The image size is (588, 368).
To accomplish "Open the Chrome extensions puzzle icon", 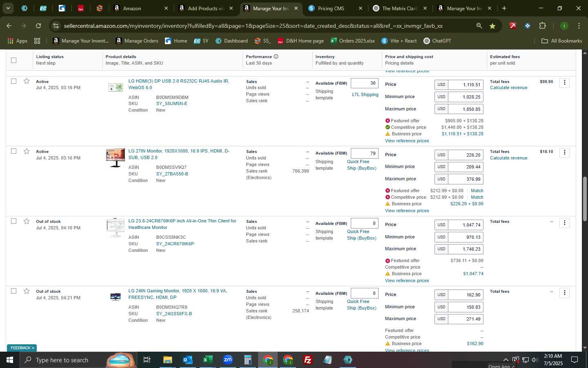I will tap(542, 26).
